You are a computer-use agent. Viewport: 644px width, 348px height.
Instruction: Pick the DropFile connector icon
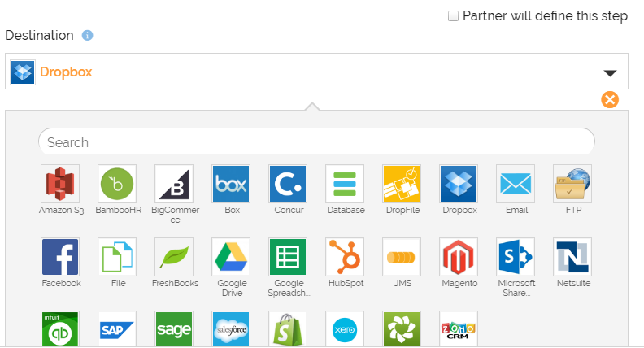click(402, 184)
